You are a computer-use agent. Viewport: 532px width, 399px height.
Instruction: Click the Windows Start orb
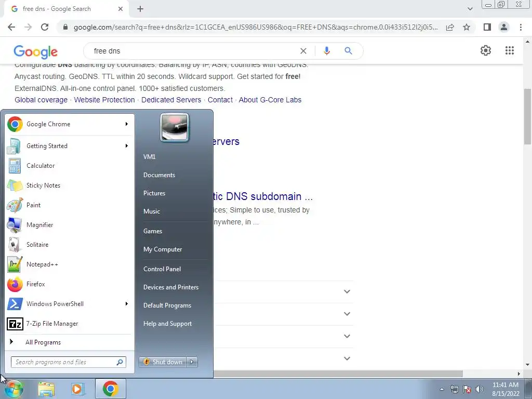click(14, 389)
